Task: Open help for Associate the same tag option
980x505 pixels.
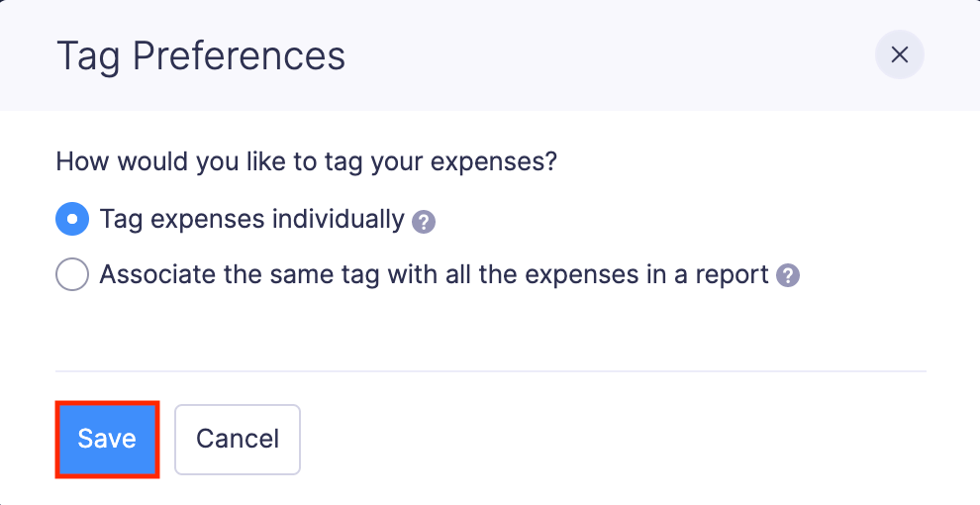Action: (788, 276)
